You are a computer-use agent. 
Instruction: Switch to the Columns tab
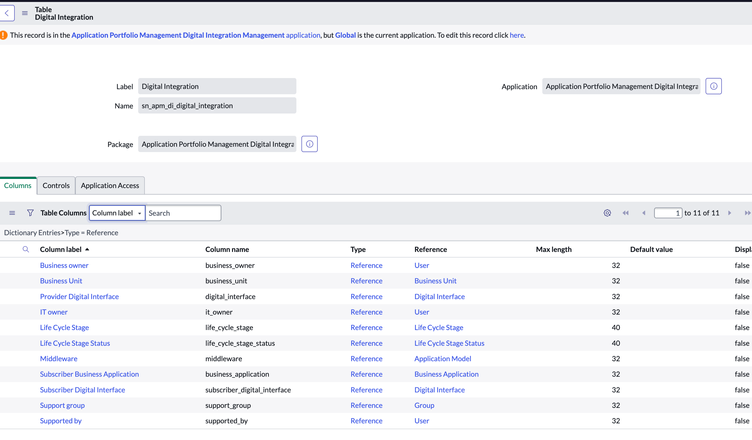(18, 186)
